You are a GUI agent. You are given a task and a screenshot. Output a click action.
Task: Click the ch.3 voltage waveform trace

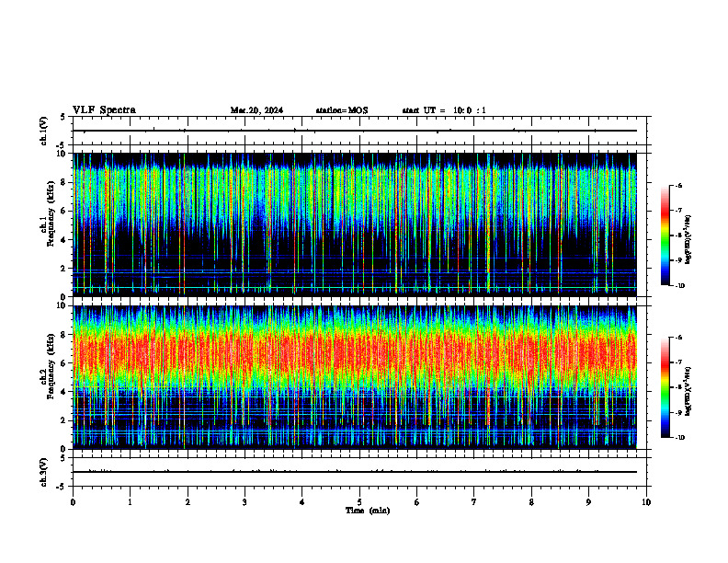(x=355, y=472)
